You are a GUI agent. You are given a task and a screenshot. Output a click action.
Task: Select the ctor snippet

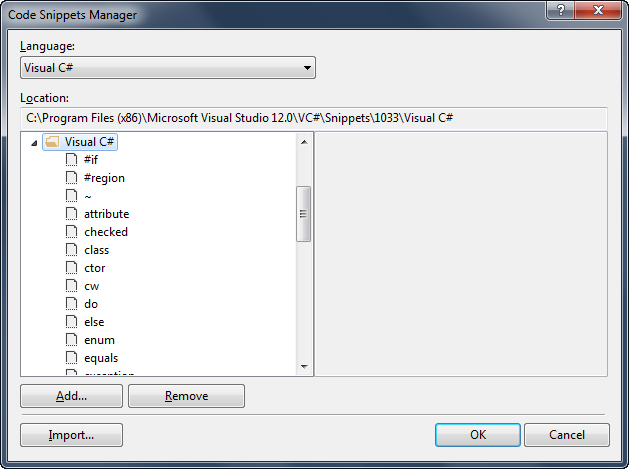point(95,268)
